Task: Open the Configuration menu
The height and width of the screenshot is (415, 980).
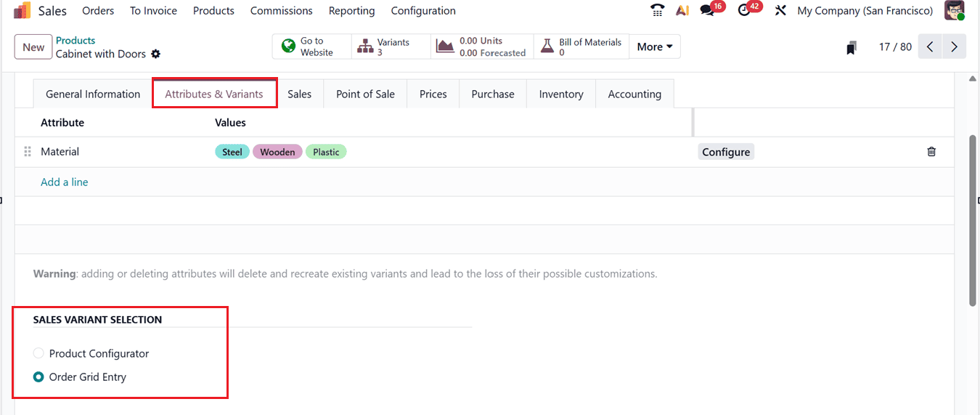Action: pyautogui.click(x=423, y=11)
